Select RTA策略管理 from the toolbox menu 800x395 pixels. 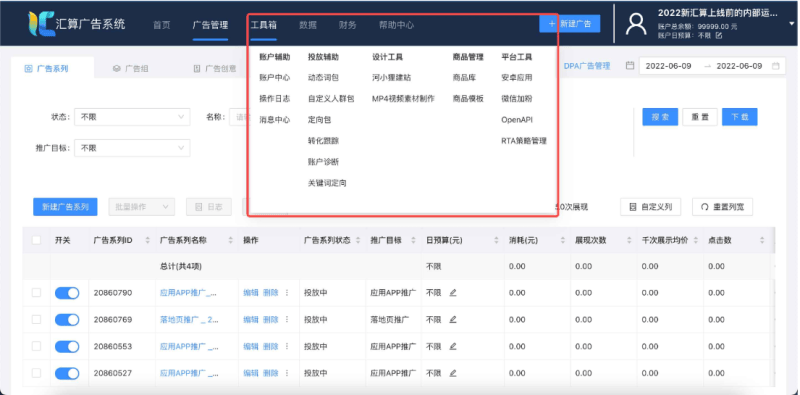(x=524, y=141)
